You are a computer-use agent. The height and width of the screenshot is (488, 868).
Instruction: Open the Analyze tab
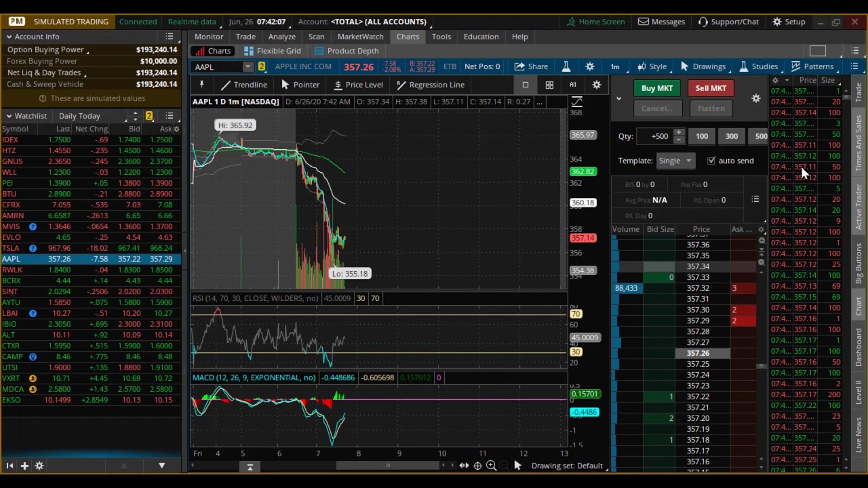281,37
